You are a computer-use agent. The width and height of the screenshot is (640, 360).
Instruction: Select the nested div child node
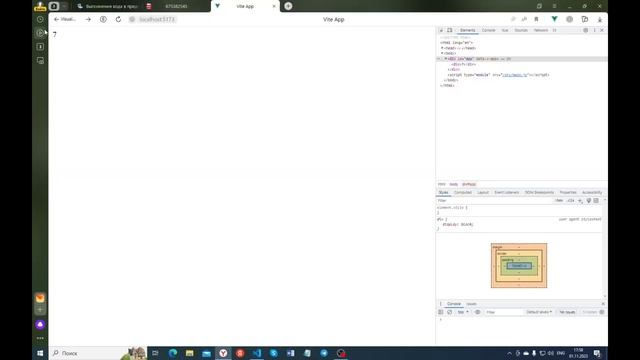(x=463, y=64)
